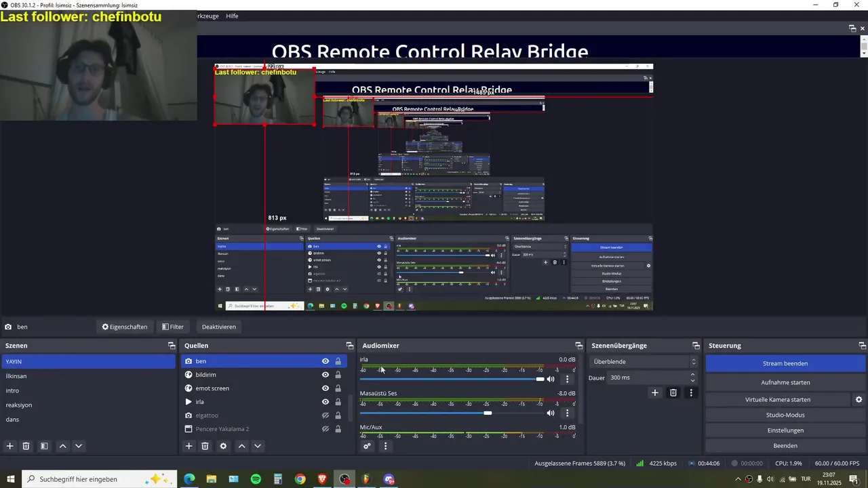Remove selected source with Quellen trash icon
868x488 pixels.
click(205, 446)
